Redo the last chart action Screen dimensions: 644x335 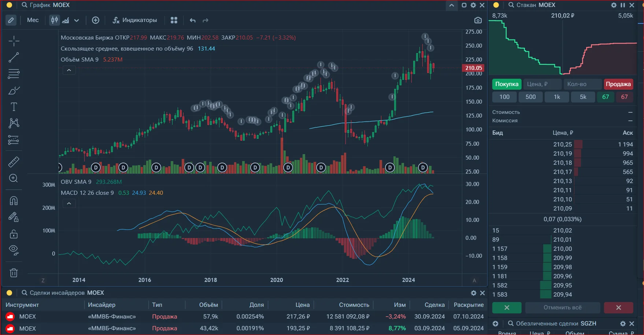click(x=206, y=20)
